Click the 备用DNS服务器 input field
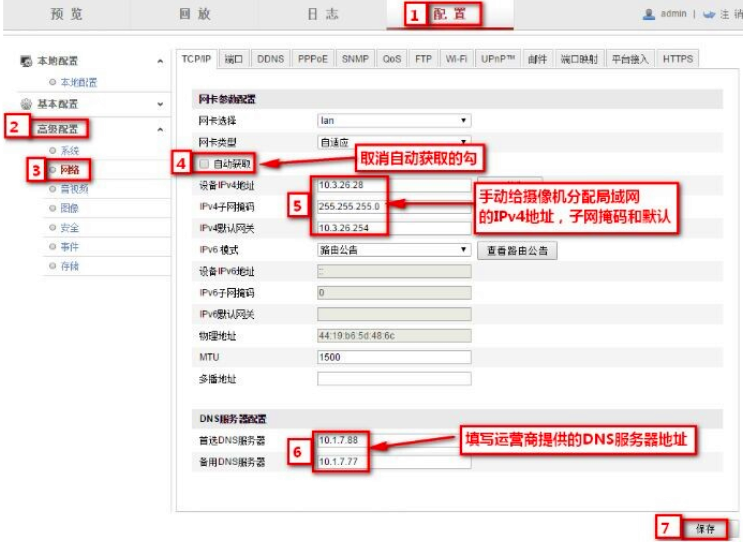The width and height of the screenshot is (743, 542). click(x=394, y=461)
